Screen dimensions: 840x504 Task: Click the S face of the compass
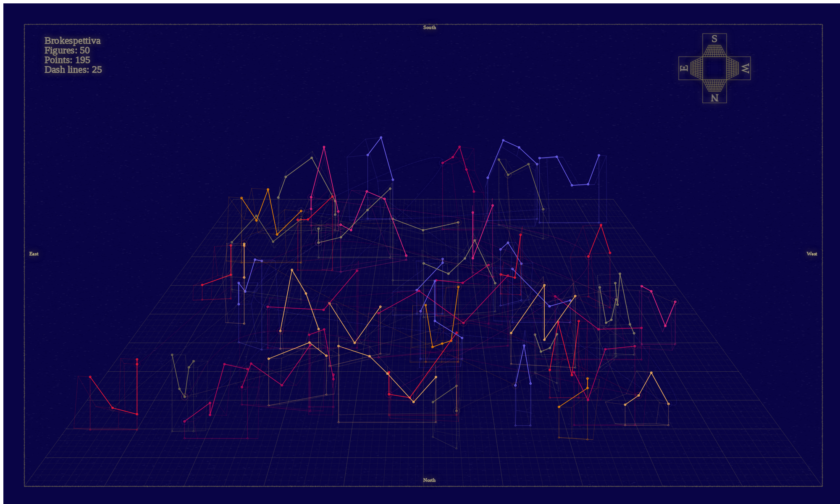click(714, 45)
